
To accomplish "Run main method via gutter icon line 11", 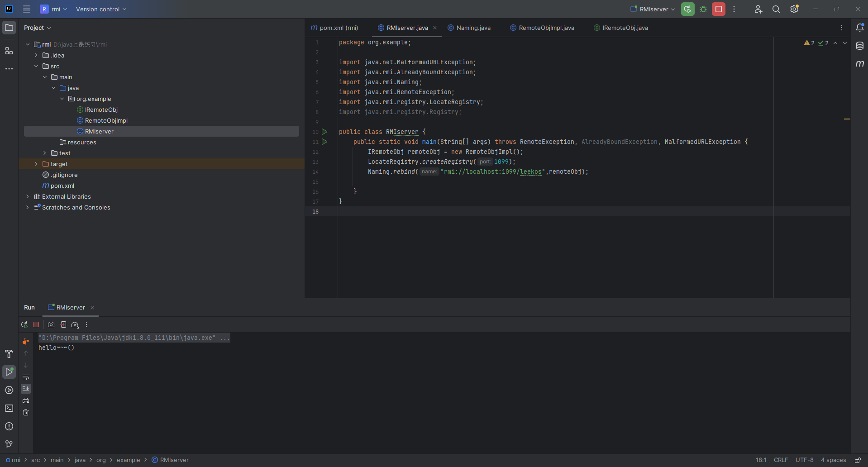I will click(324, 142).
